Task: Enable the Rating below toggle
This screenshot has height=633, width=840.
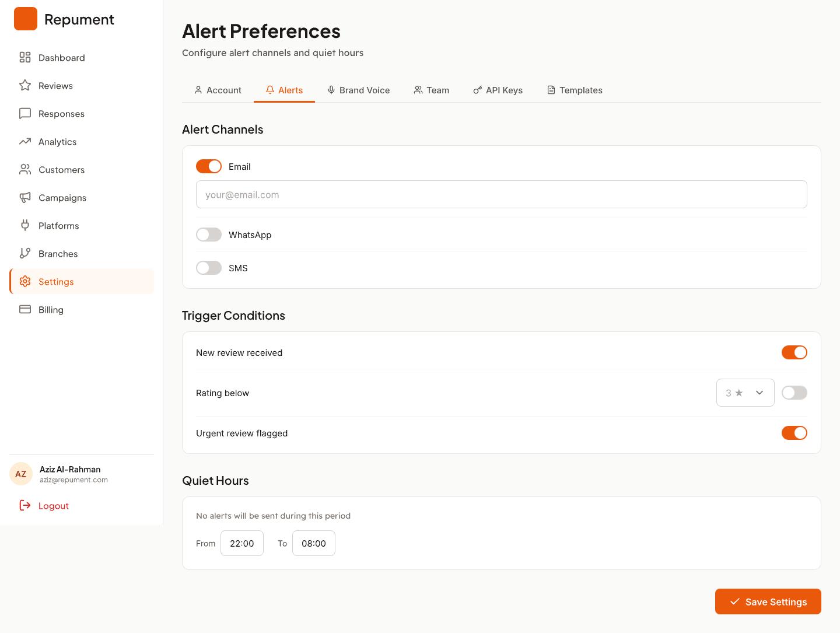Action: pyautogui.click(x=794, y=393)
